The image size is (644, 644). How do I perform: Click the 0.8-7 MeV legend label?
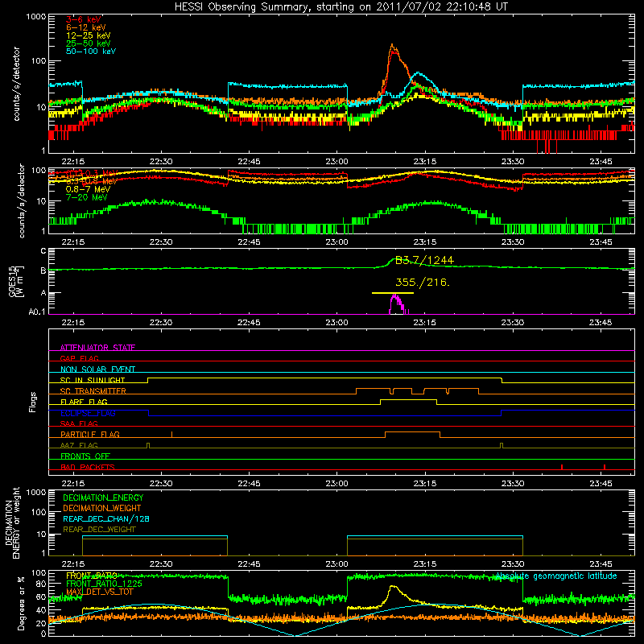click(x=88, y=189)
